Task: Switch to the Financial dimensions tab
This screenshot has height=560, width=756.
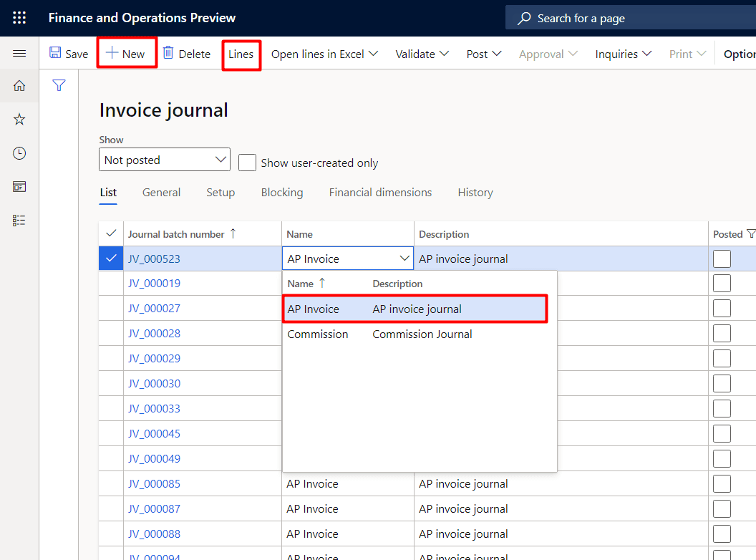Action: 380,192
